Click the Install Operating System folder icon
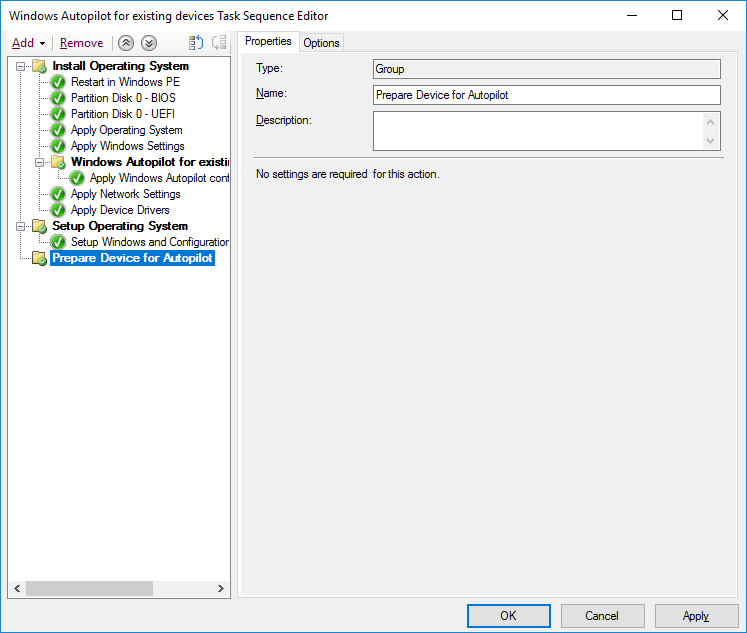 [39, 66]
